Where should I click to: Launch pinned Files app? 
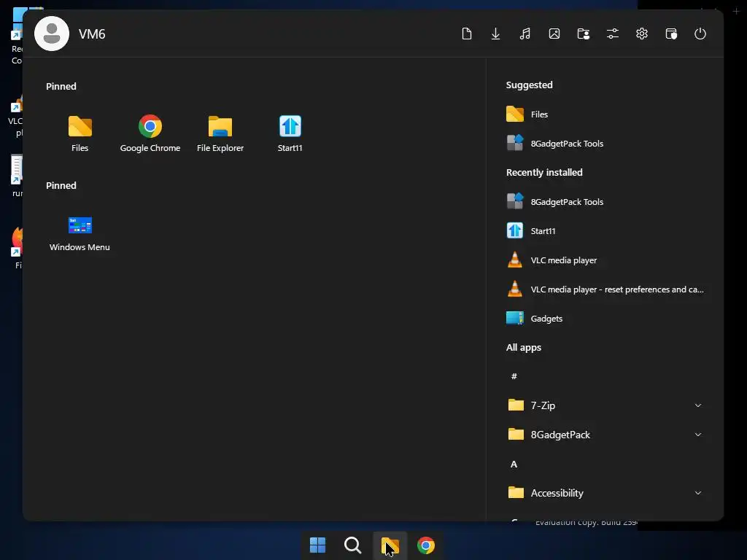click(80, 133)
